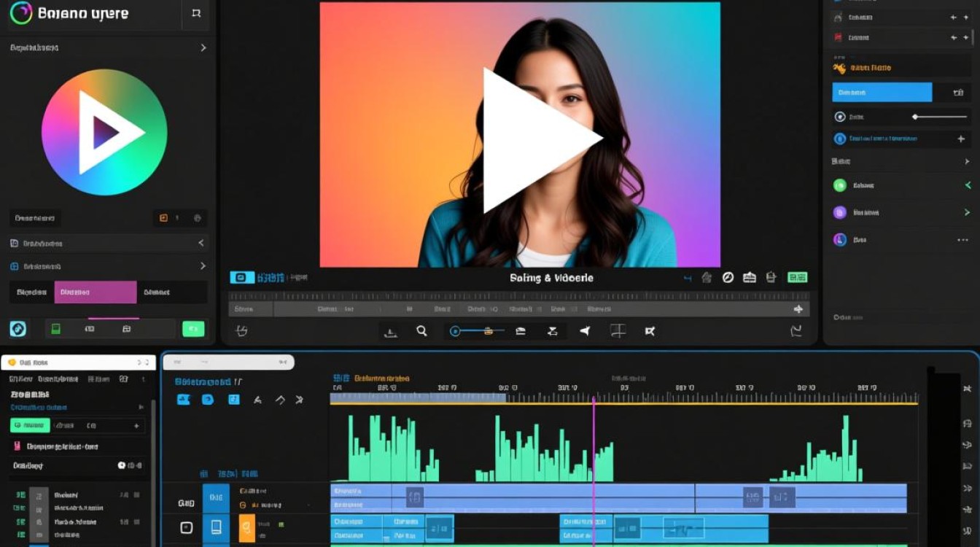
Task: Click the slider handle in the right panel
Action: pos(916,117)
